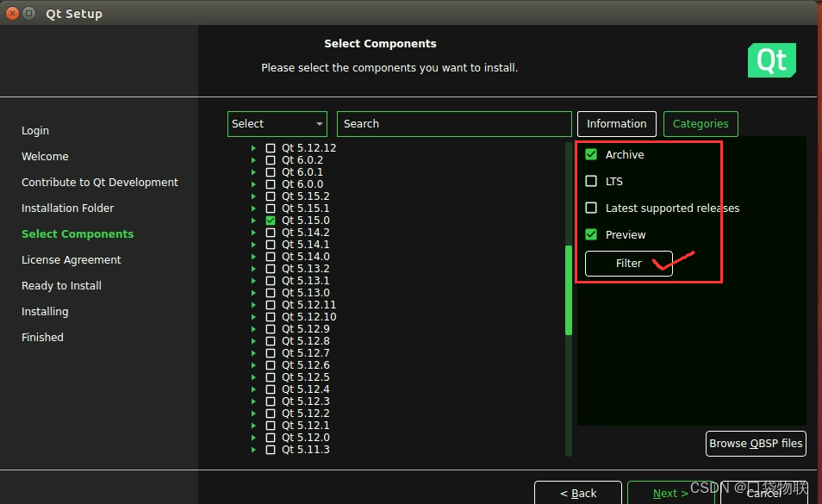822x504 pixels.
Task: Expand the Qt 5.14.1 tree node
Action: coord(253,245)
